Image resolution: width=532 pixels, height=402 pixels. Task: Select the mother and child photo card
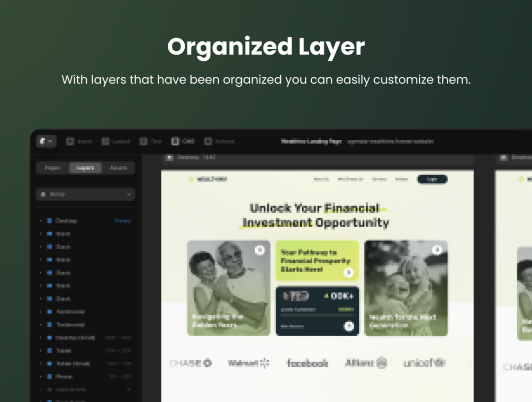tap(406, 288)
